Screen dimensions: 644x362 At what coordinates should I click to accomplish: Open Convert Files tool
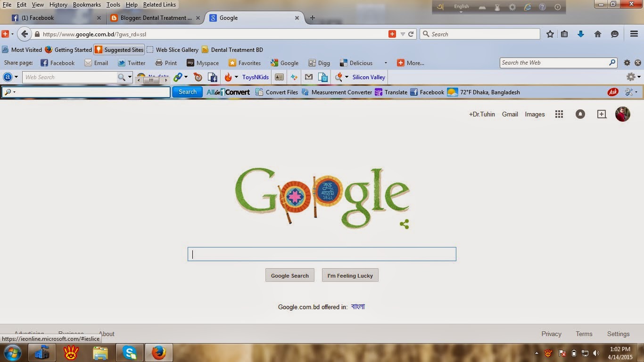(277, 92)
